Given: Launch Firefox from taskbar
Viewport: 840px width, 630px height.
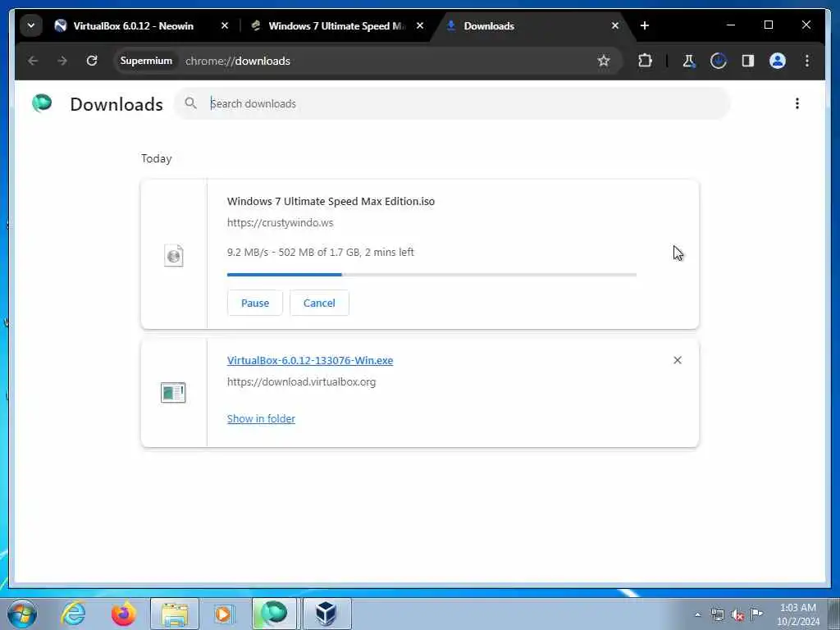Looking at the screenshot, I should (123, 614).
